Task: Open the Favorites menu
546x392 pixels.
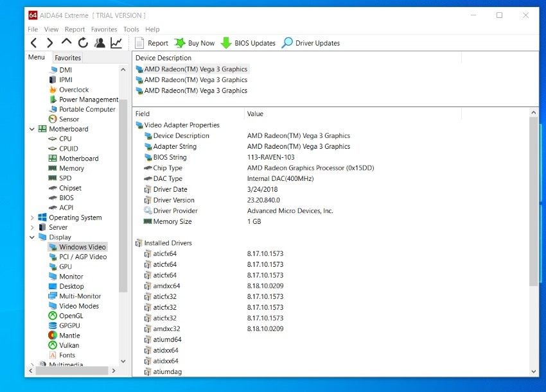Action: [x=104, y=30]
